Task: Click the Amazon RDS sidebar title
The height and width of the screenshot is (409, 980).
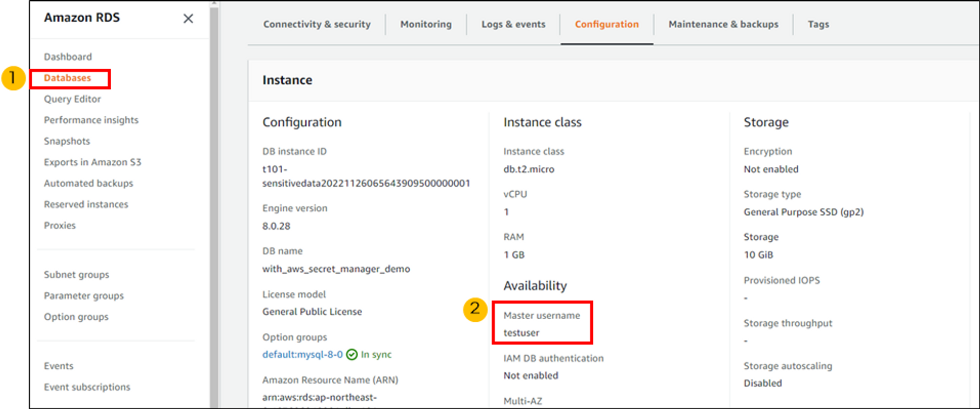Action: pos(82,18)
